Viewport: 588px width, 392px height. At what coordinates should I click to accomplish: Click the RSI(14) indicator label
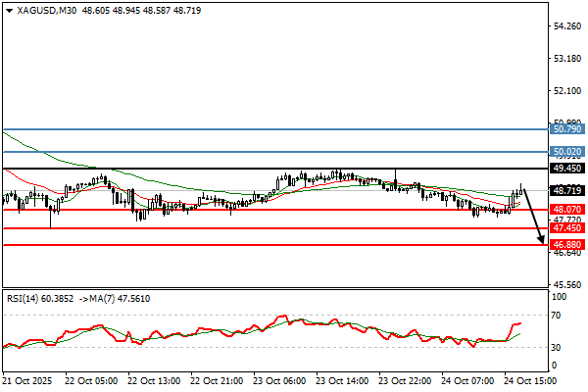pos(23,297)
